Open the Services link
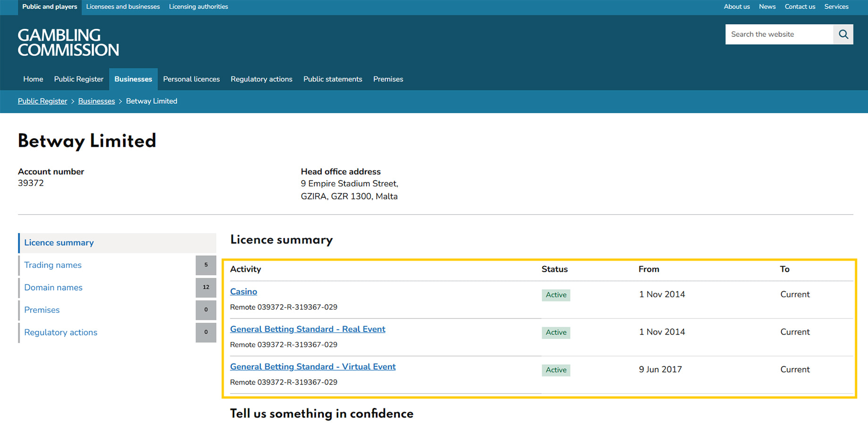Viewport: 868px width, 434px height. coord(836,7)
